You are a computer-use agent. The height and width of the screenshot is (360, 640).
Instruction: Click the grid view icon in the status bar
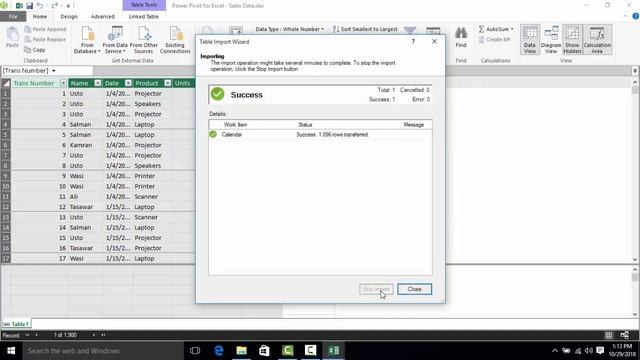[609, 335]
